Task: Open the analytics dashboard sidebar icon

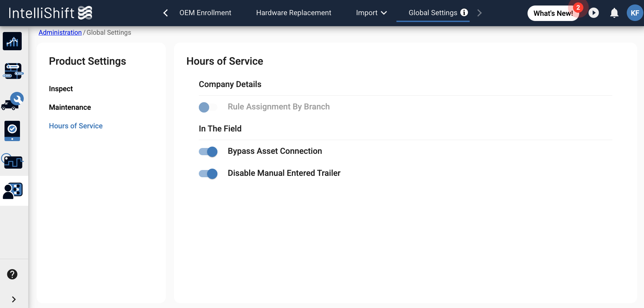Action: pyautogui.click(x=12, y=41)
